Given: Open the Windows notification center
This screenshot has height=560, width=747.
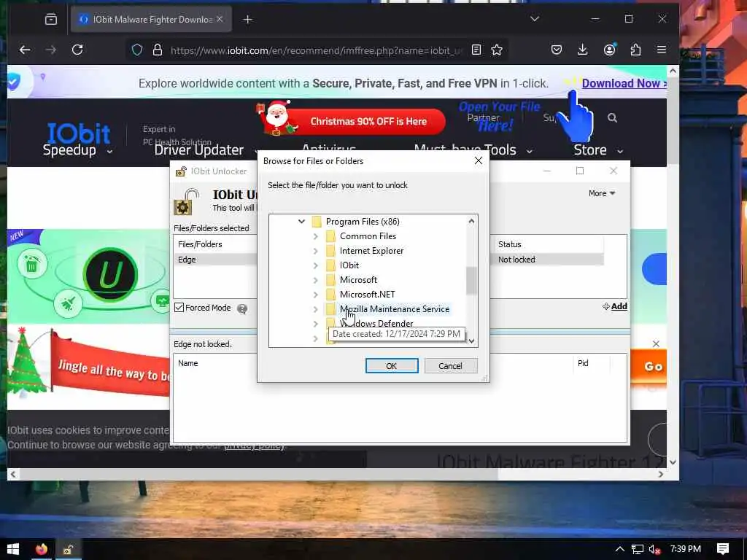Looking at the screenshot, I should (723, 549).
